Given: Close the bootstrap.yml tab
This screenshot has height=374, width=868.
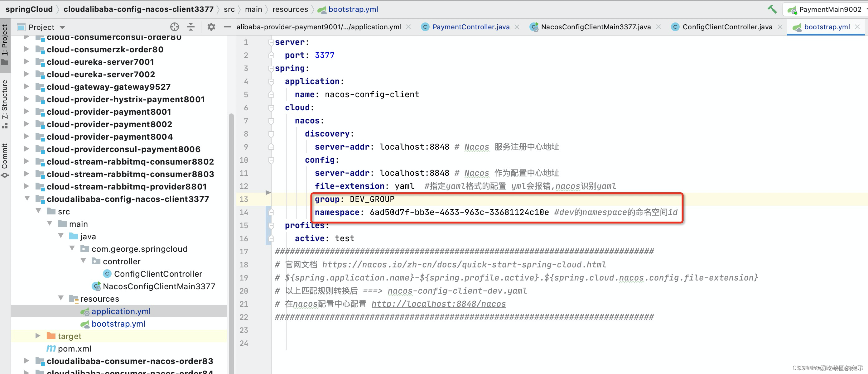Looking at the screenshot, I should coord(857,27).
